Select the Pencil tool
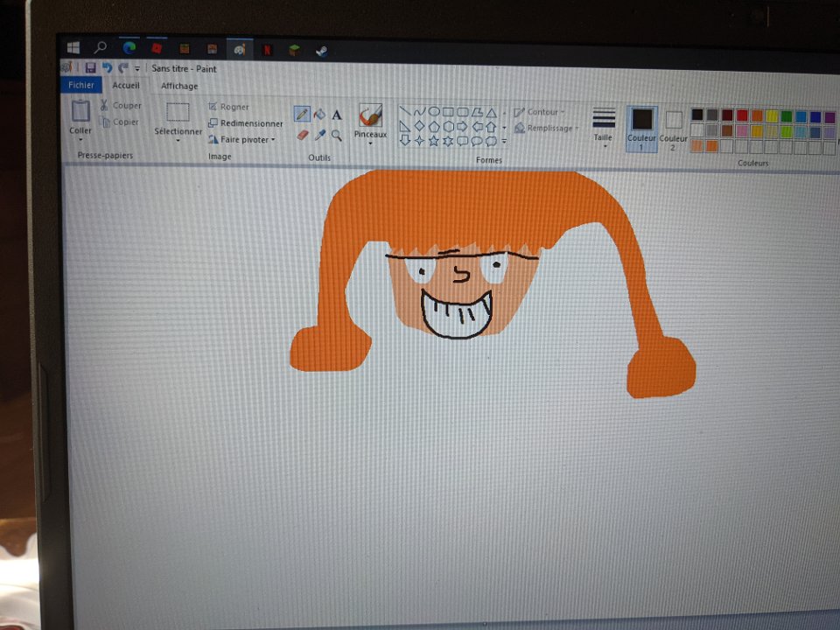The width and height of the screenshot is (840, 630). point(302,114)
